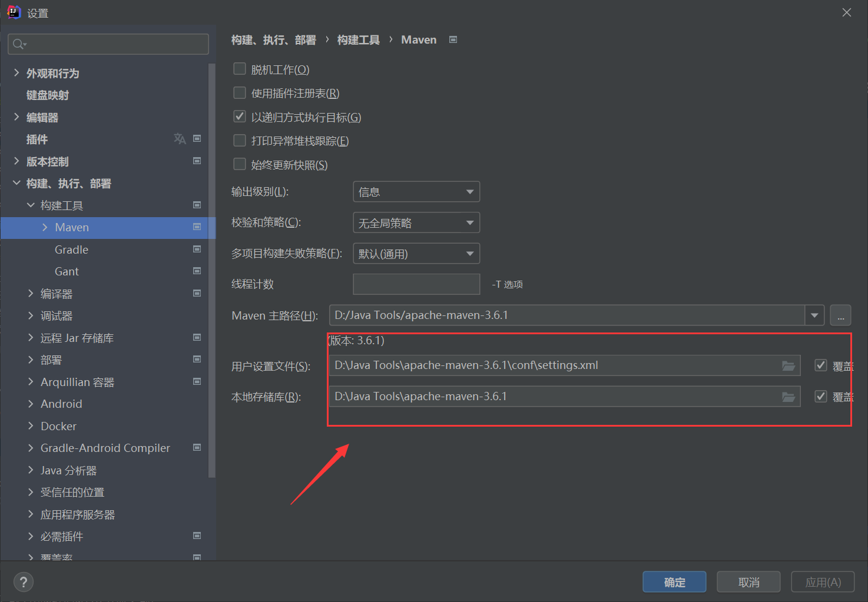The height and width of the screenshot is (602, 868).
Task: Select Gradle in the left sidebar
Action: [71, 249]
